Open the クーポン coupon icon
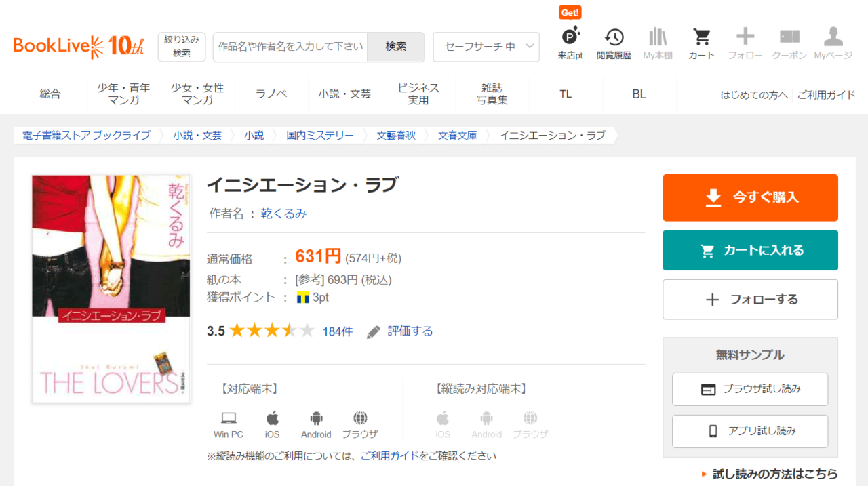868x486 pixels. [789, 43]
